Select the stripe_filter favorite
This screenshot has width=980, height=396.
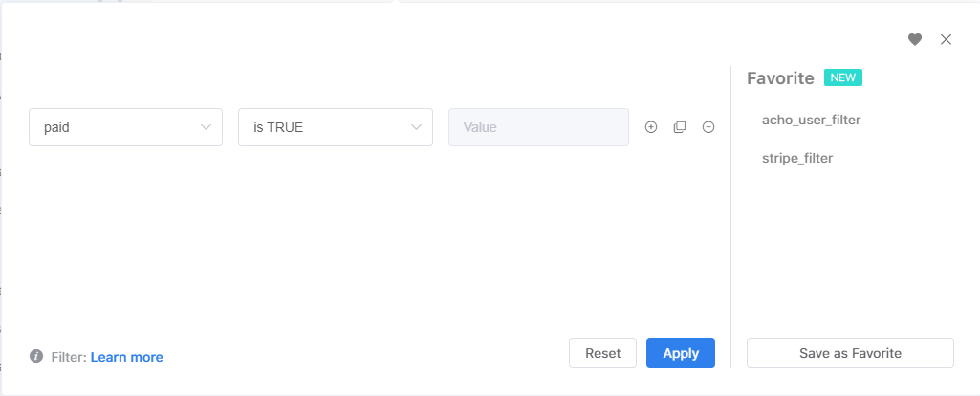[797, 158]
